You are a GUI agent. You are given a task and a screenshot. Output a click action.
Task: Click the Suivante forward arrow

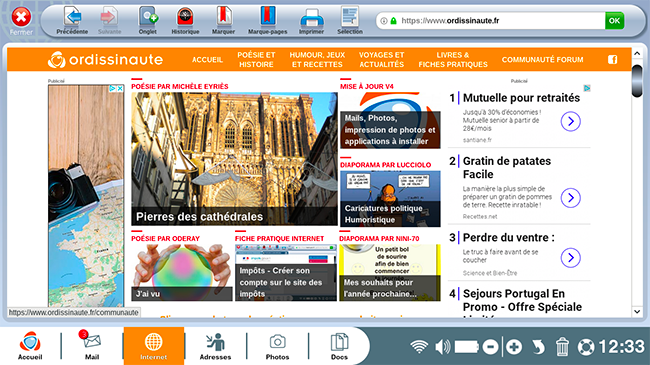coord(109,21)
